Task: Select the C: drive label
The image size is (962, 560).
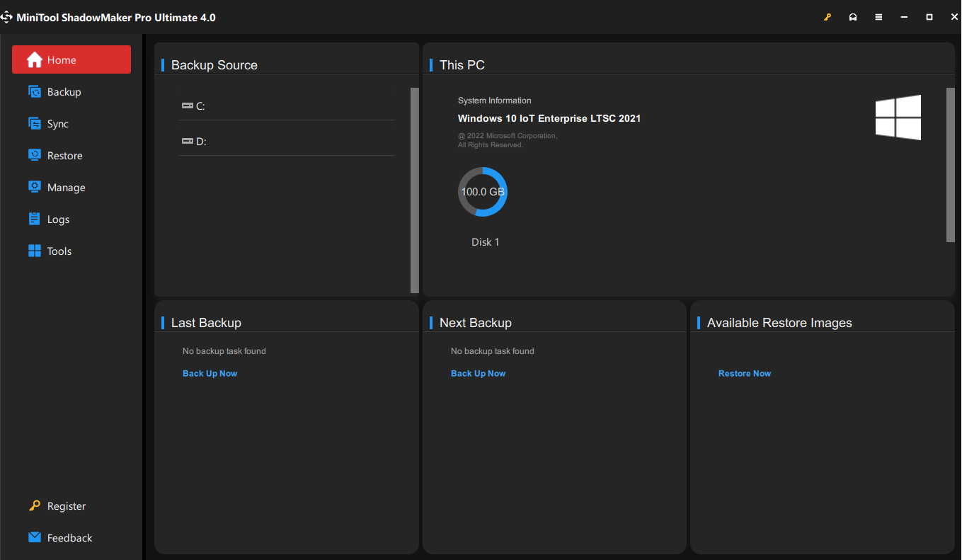Action: (x=200, y=106)
